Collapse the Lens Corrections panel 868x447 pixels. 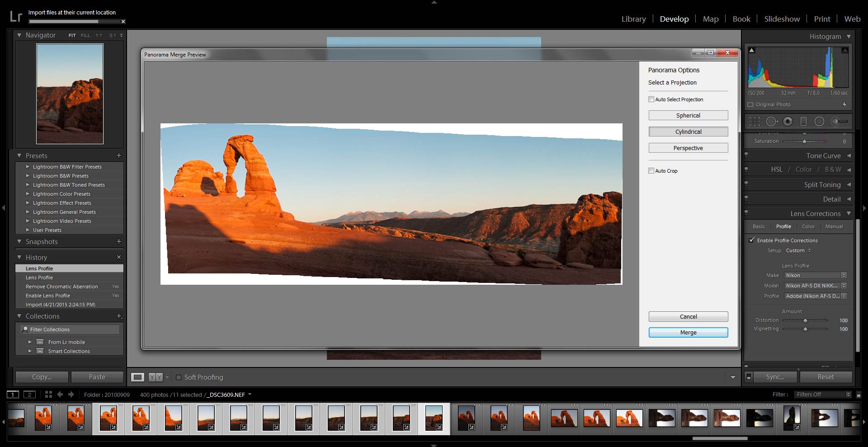tap(849, 213)
